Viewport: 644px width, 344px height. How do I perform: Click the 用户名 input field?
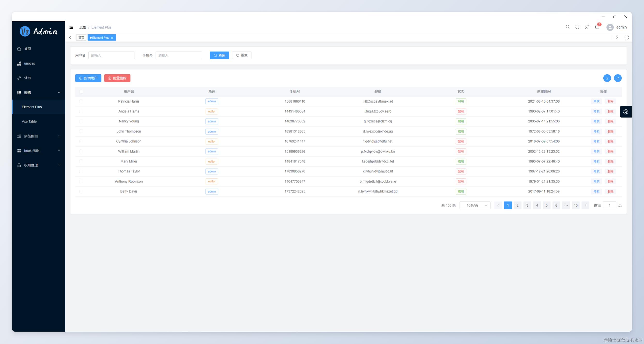tap(112, 55)
